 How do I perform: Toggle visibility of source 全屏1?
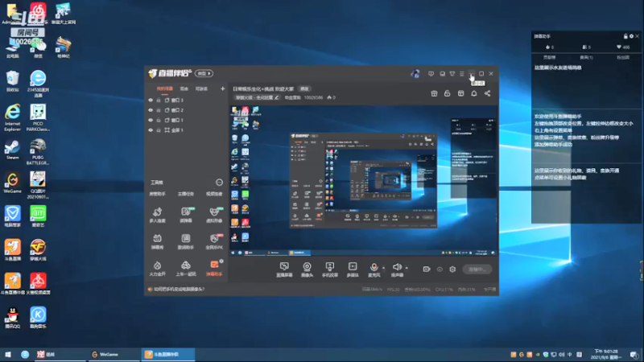151,130
